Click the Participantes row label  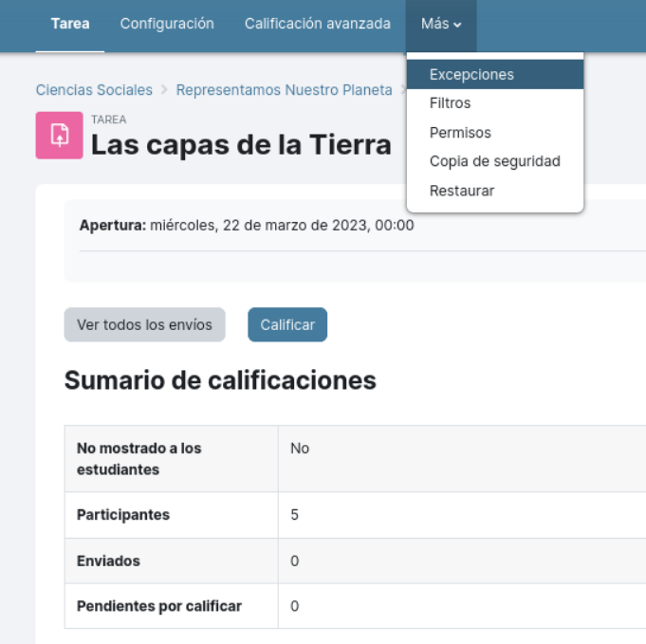click(x=123, y=515)
